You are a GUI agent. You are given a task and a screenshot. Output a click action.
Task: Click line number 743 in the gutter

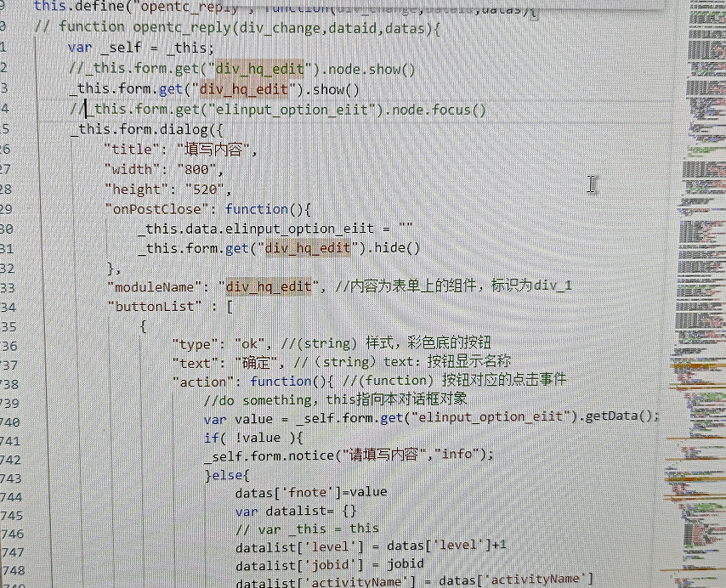point(10,478)
